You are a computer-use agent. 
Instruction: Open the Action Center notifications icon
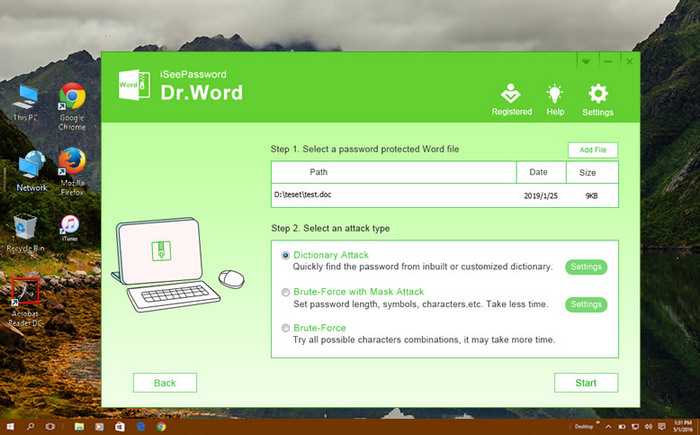pyautogui.click(x=662, y=427)
